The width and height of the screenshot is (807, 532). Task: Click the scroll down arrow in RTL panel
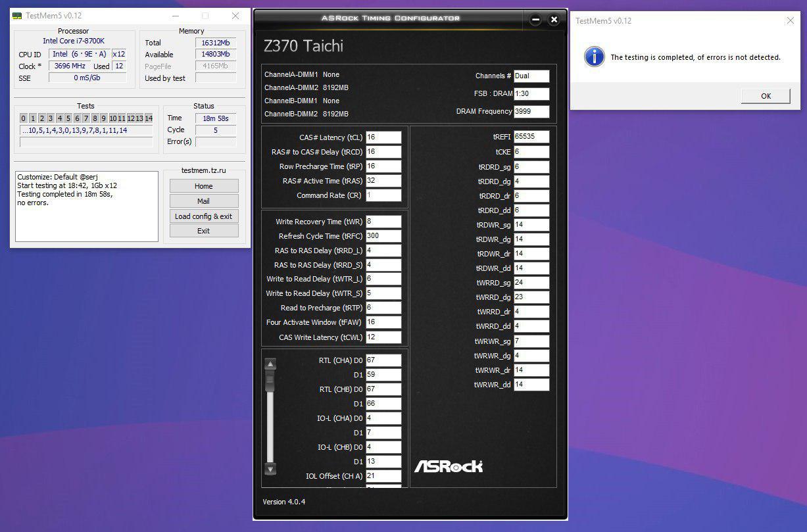(x=270, y=470)
